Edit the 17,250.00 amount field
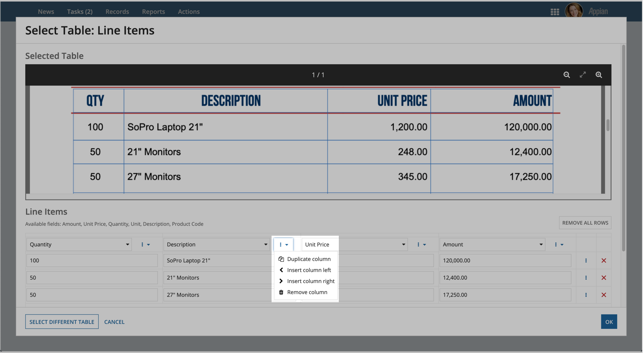Image resolution: width=644 pixels, height=353 pixels. coord(505,295)
